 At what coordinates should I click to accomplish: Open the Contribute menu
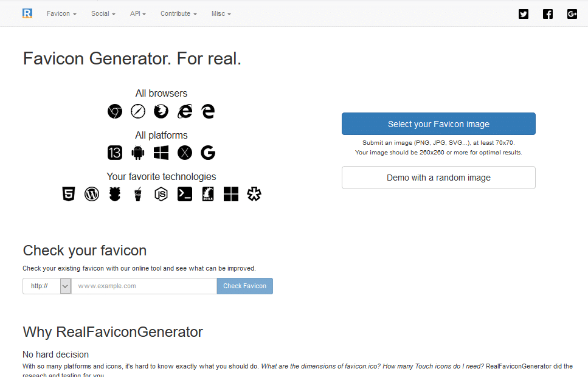point(179,13)
